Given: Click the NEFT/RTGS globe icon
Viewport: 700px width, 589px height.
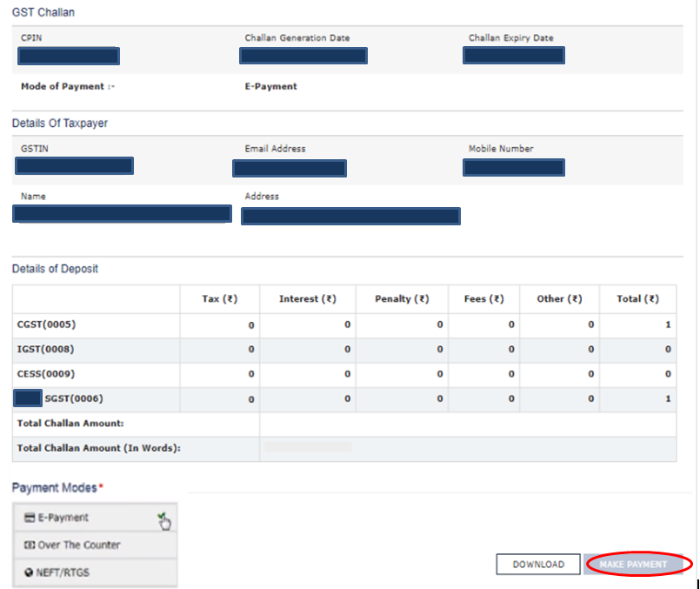Looking at the screenshot, I should (29, 572).
